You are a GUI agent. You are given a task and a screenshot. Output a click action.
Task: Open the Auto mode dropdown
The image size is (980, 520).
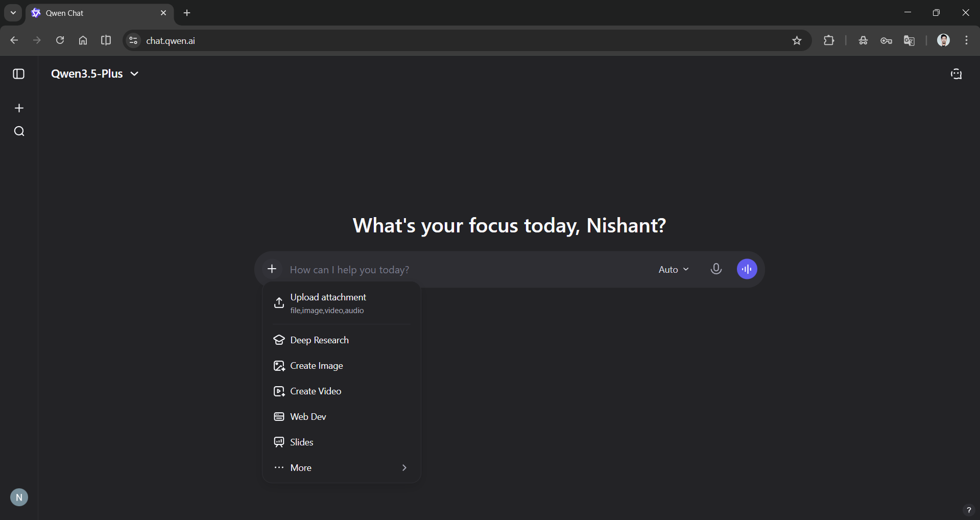pos(673,269)
